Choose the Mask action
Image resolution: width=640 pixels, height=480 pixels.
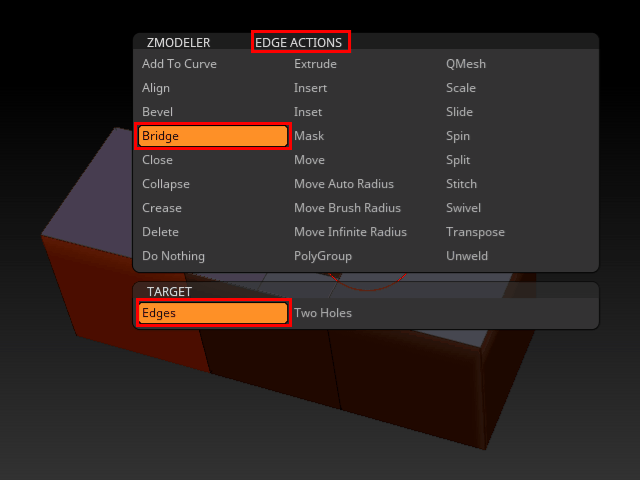click(x=309, y=136)
